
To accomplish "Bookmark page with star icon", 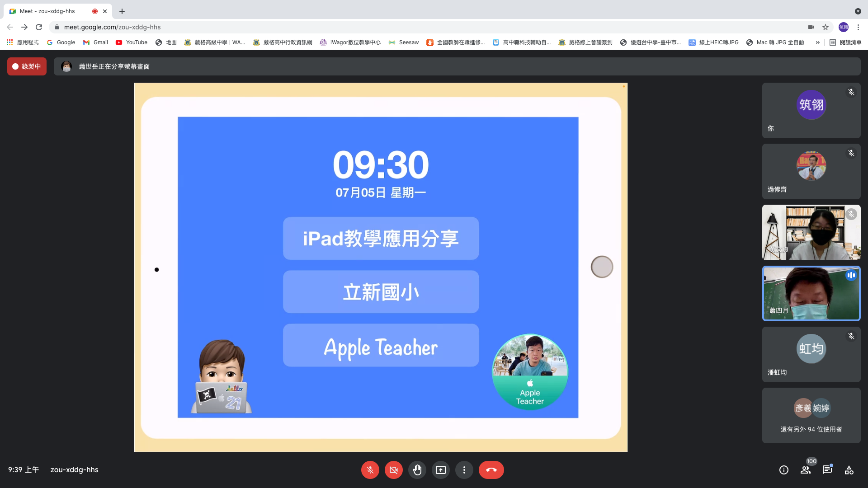I will pyautogui.click(x=826, y=27).
